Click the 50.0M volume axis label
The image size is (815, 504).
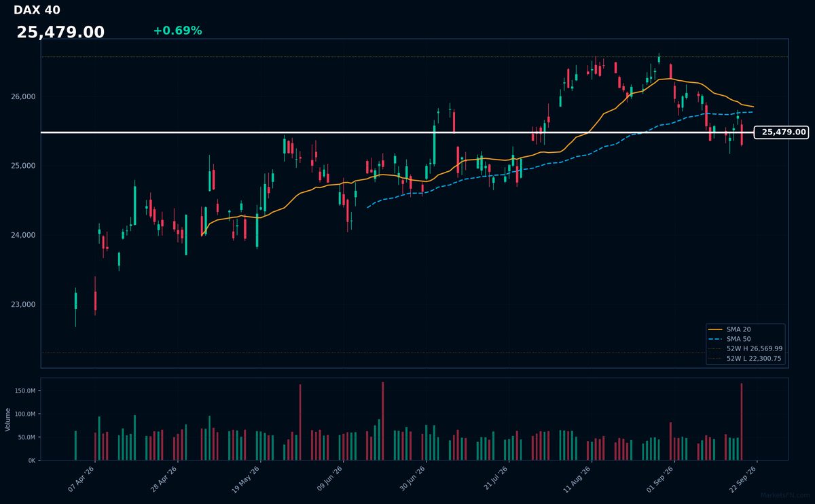click(x=26, y=437)
